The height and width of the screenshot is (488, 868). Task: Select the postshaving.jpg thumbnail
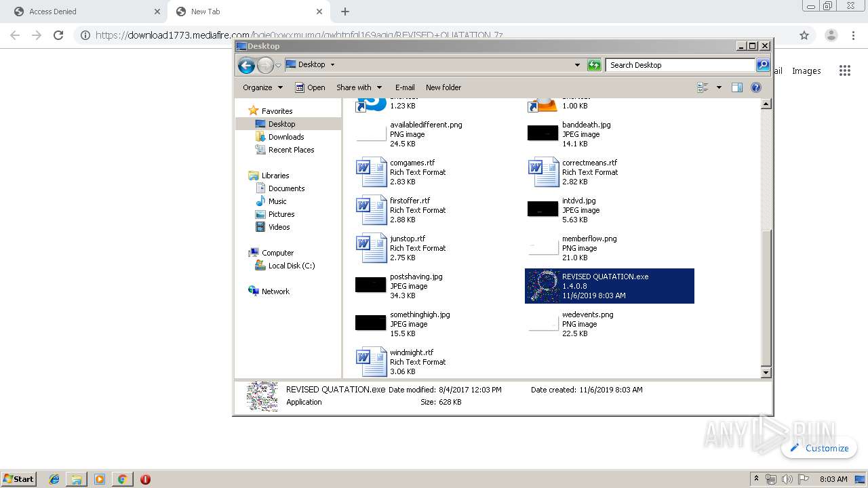370,285
